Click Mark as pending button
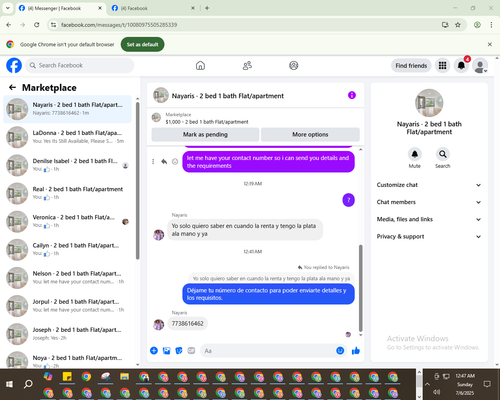 click(205, 134)
